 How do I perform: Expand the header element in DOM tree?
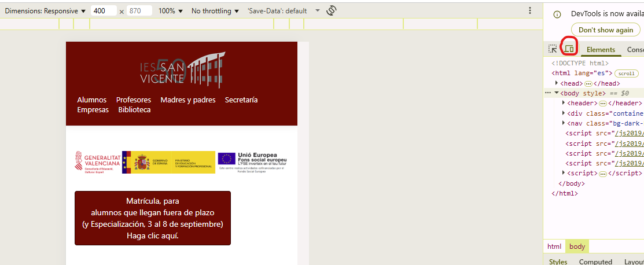pos(564,103)
